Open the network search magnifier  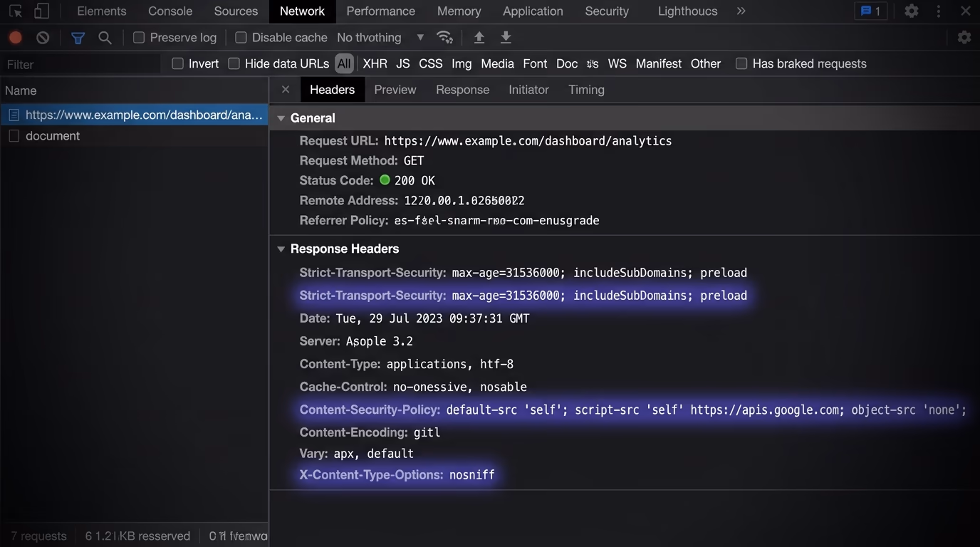[x=105, y=38]
